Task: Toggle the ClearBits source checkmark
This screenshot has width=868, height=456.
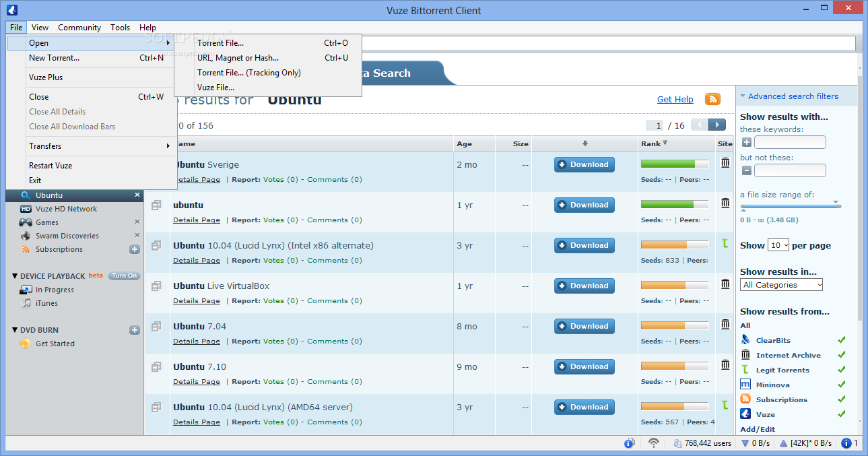Action: (842, 340)
